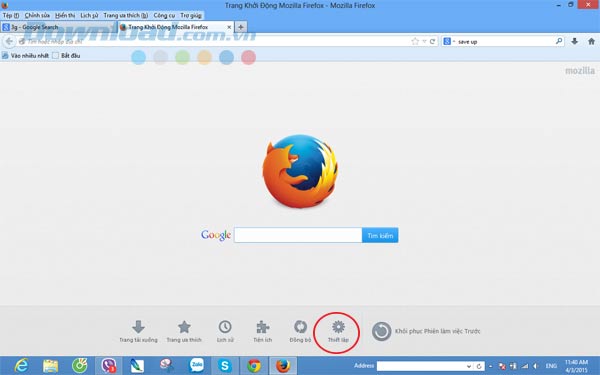Click the Tìm kiếm search button
Screen dimensions: 600x375
380,235
